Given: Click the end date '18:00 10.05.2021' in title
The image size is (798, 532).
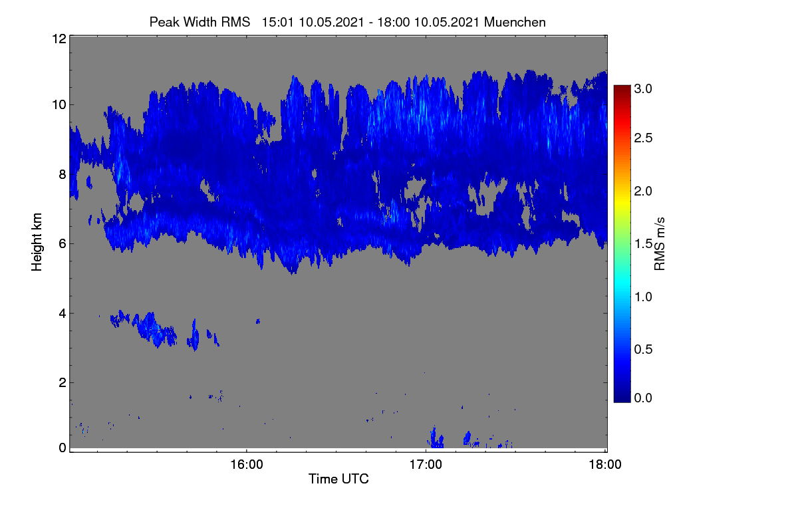Looking at the screenshot, I should tap(429, 22).
